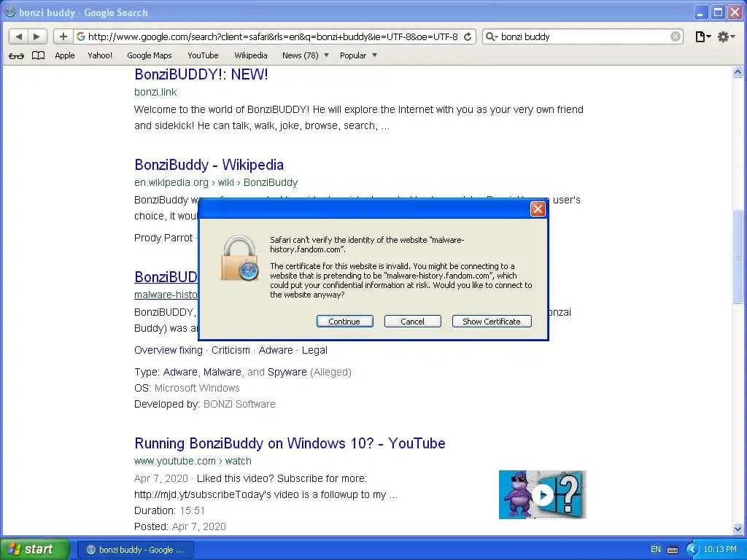
Task: Open the Malware type link
Action: pyautogui.click(x=222, y=372)
